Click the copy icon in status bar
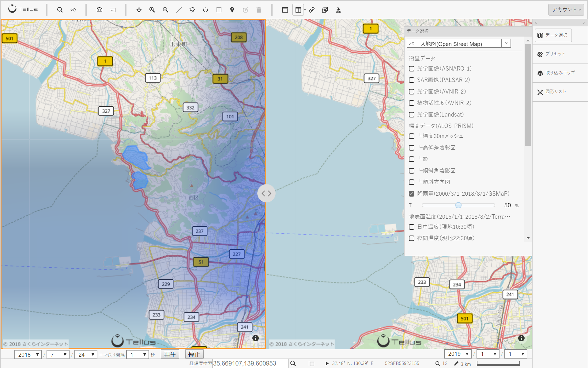Image resolution: width=588 pixels, height=368 pixels. (x=311, y=363)
